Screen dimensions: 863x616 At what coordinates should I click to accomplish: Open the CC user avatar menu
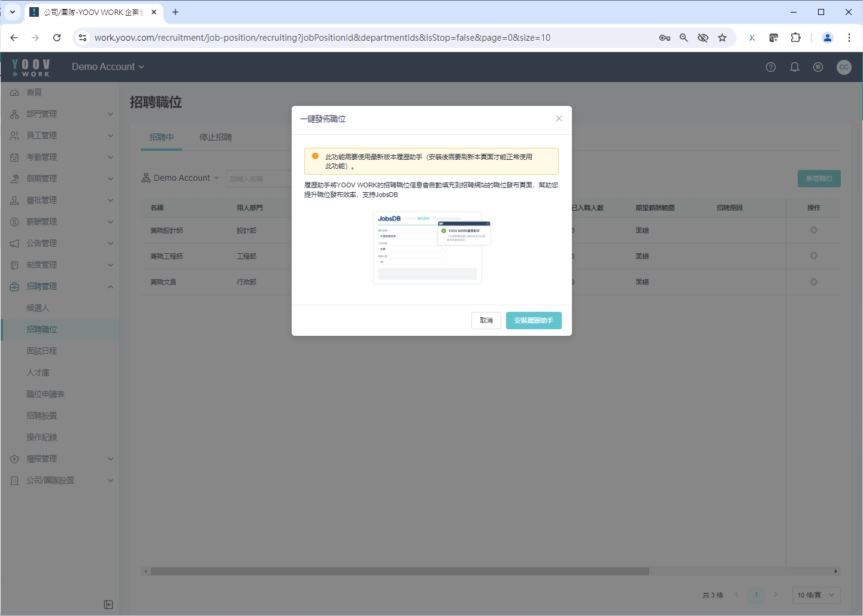pyautogui.click(x=844, y=67)
